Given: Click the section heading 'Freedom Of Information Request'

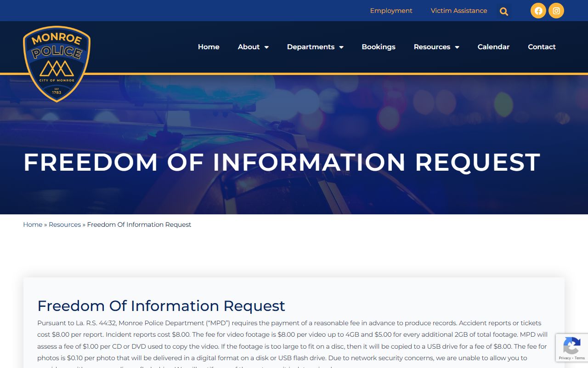Looking at the screenshot, I should click(161, 306).
